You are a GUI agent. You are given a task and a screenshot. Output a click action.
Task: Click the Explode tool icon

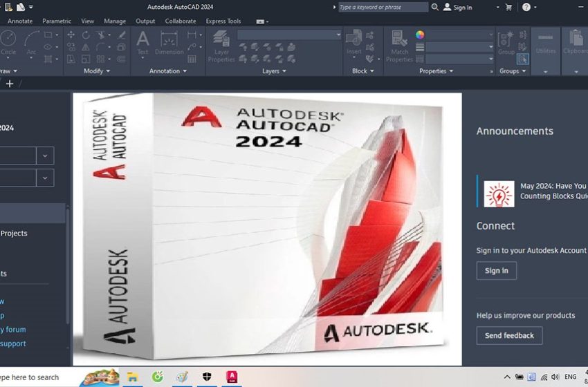pos(121,47)
